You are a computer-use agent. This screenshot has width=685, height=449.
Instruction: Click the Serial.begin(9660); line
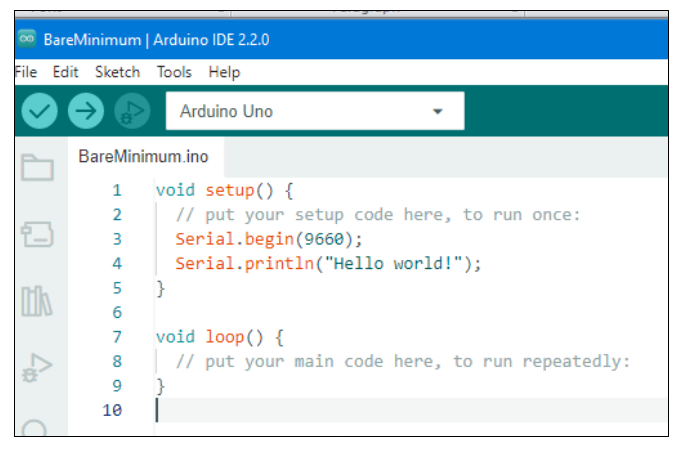269,239
